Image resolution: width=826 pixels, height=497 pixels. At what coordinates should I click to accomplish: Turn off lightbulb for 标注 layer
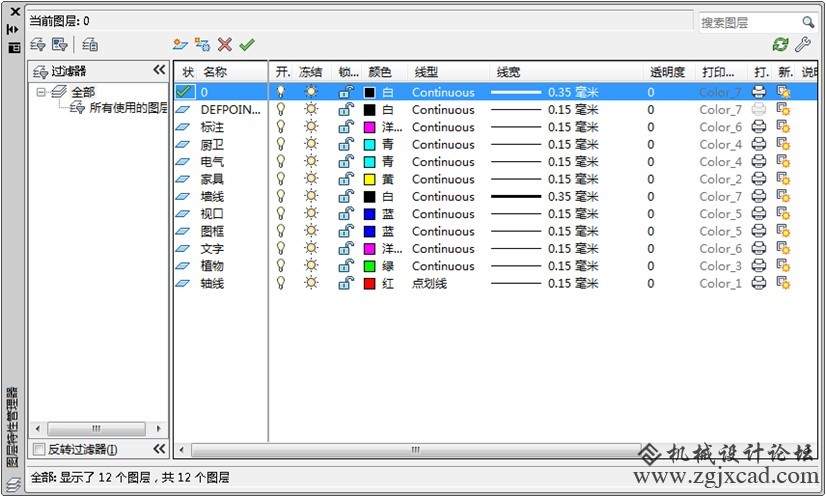coord(281,127)
